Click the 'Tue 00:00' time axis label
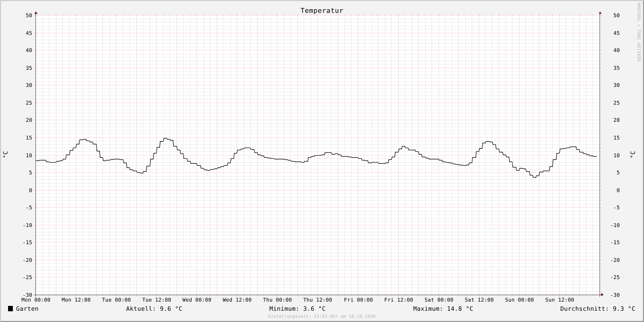Screen dimensions: 644x322 [x=116, y=300]
